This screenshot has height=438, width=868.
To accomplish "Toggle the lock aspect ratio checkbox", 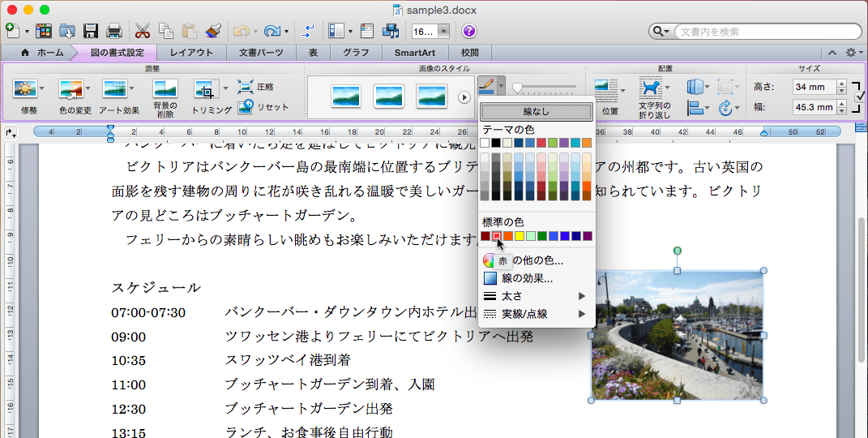I will tap(859, 97).
